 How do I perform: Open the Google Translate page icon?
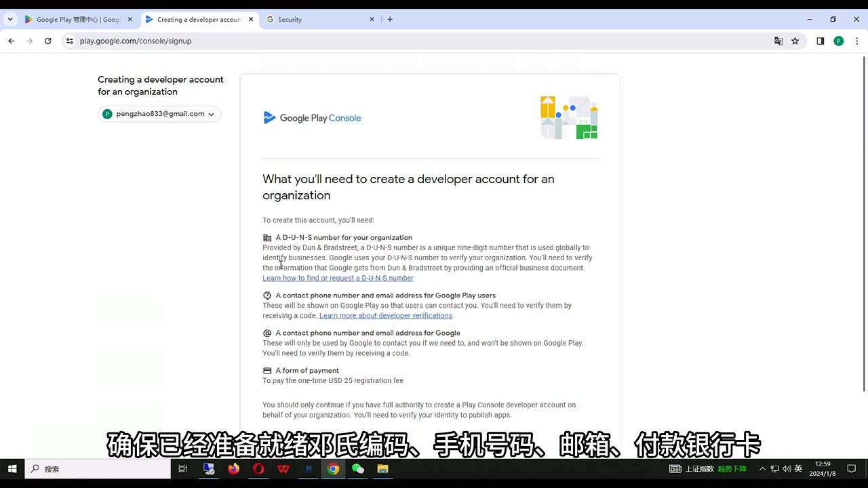[x=778, y=41]
